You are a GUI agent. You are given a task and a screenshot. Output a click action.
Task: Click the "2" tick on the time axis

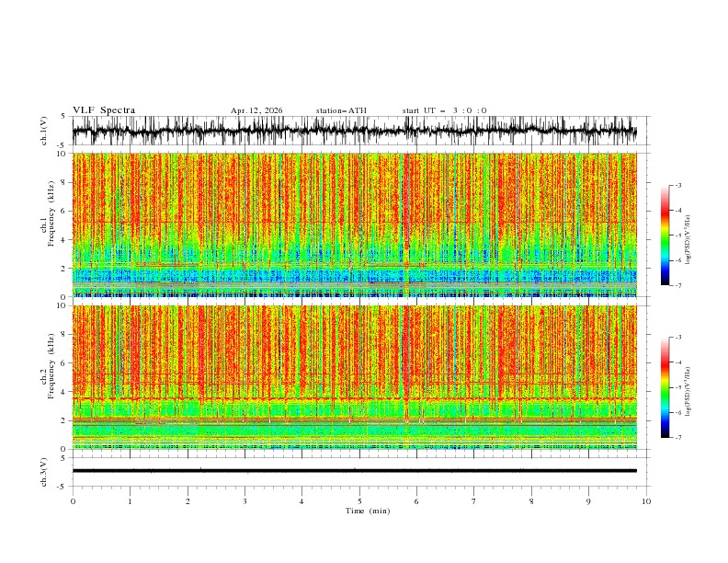188,501
